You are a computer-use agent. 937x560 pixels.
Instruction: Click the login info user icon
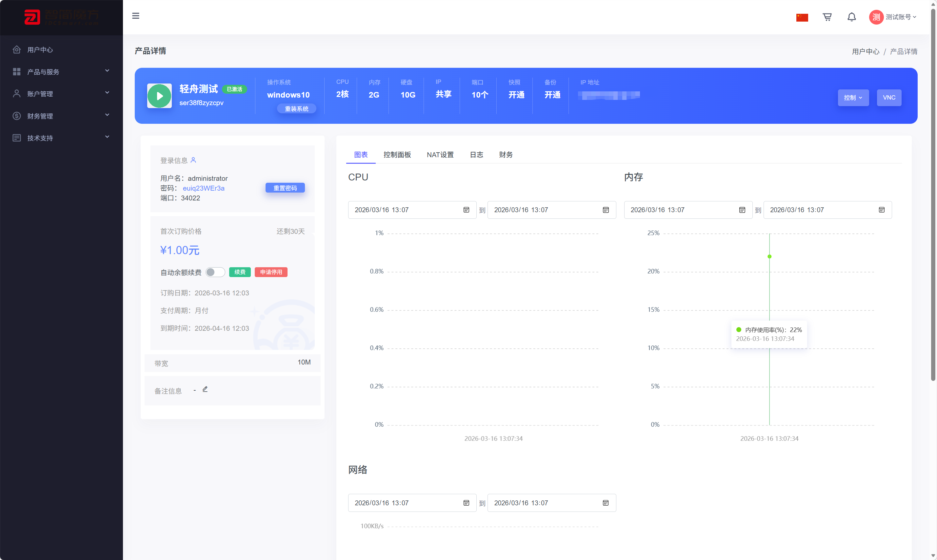click(193, 160)
